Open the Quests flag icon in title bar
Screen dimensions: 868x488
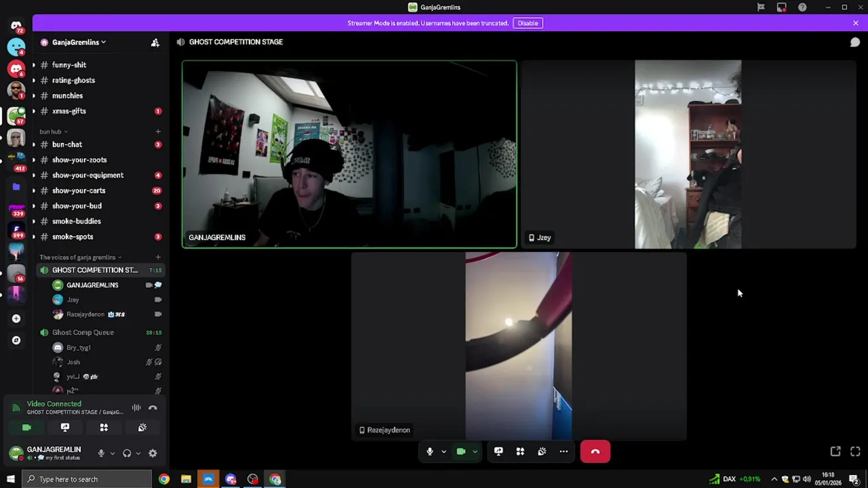pos(761,7)
